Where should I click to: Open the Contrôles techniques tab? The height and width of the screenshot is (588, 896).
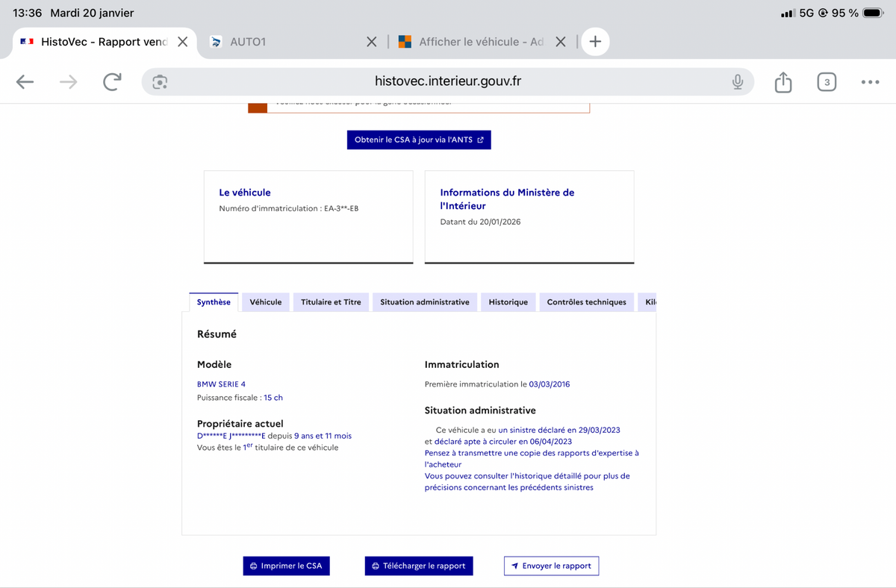[x=586, y=302]
